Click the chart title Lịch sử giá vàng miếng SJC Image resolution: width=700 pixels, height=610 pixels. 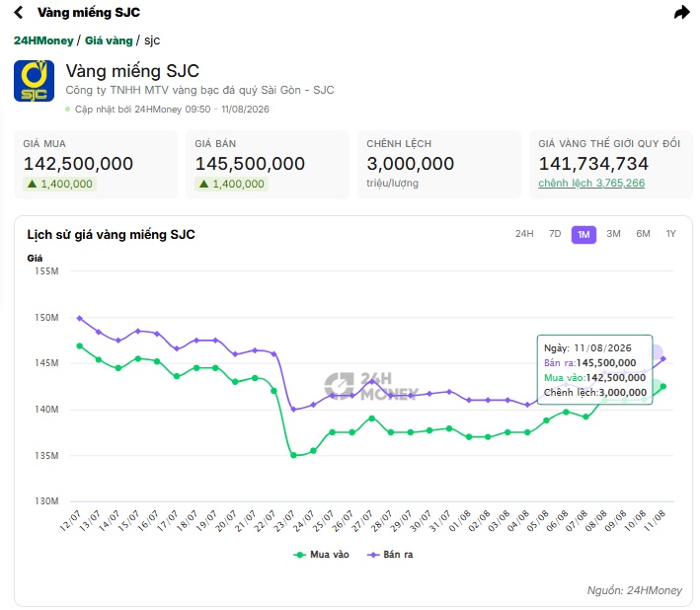click(x=111, y=235)
